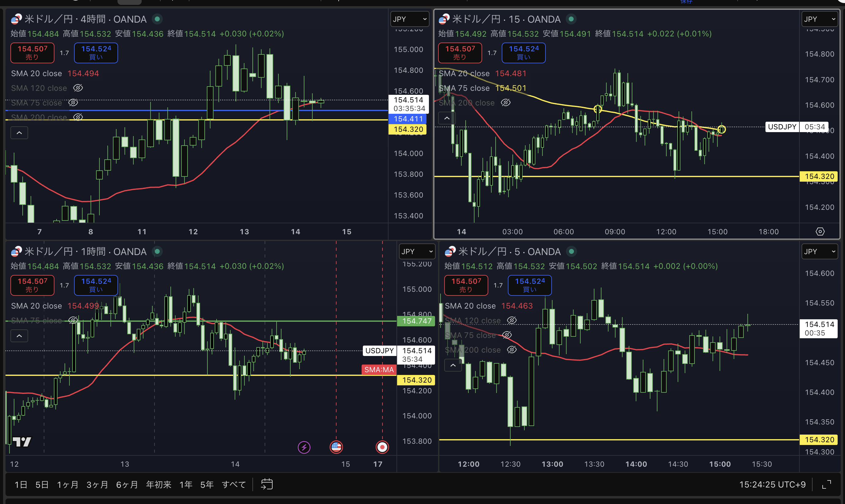The height and width of the screenshot is (504, 845).
Task: Click the US flag economic event marker
Action: coord(336,447)
